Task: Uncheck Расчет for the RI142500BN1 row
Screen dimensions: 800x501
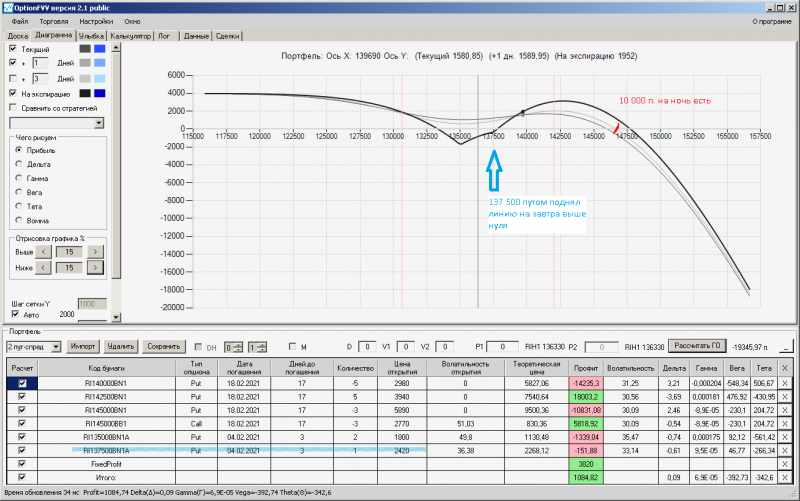Action: click(22, 396)
